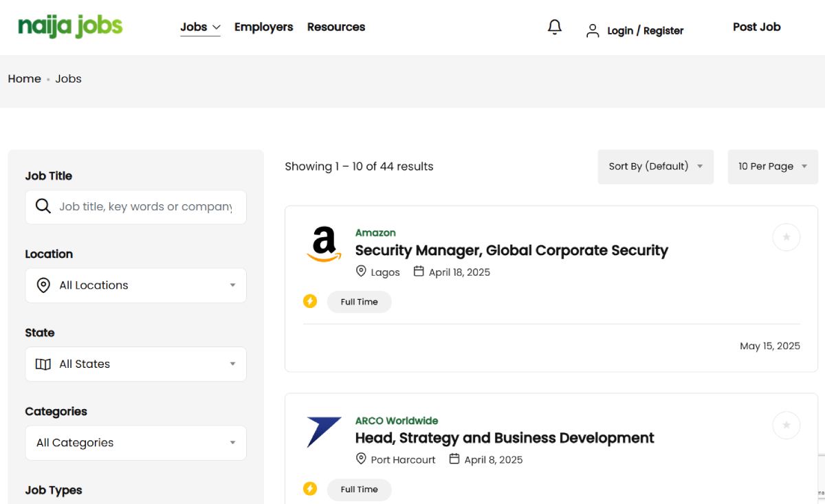This screenshot has width=825, height=504.
Task: Expand the All States dropdown
Action: coord(135,364)
